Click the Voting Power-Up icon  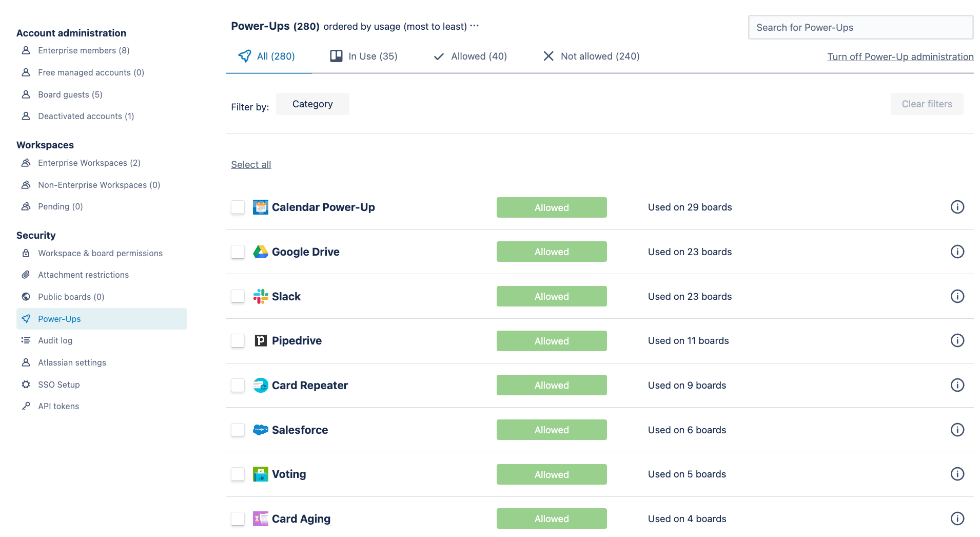[261, 474]
